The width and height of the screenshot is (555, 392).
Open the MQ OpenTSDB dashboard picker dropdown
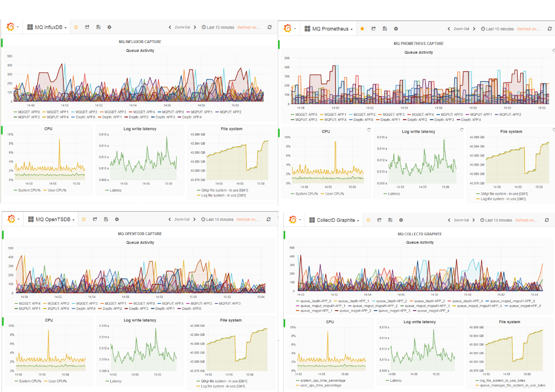point(51,219)
